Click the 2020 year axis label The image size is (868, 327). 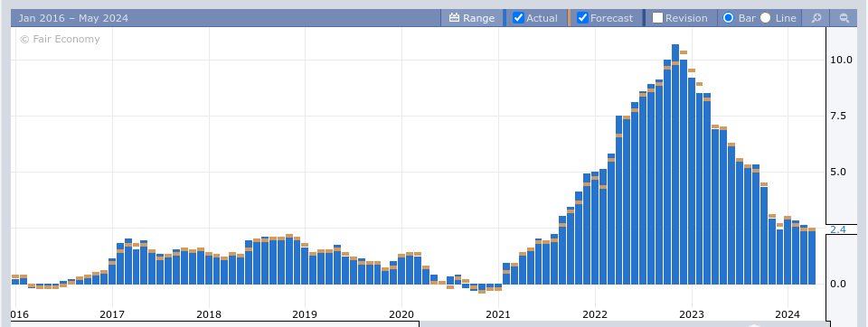click(x=401, y=314)
